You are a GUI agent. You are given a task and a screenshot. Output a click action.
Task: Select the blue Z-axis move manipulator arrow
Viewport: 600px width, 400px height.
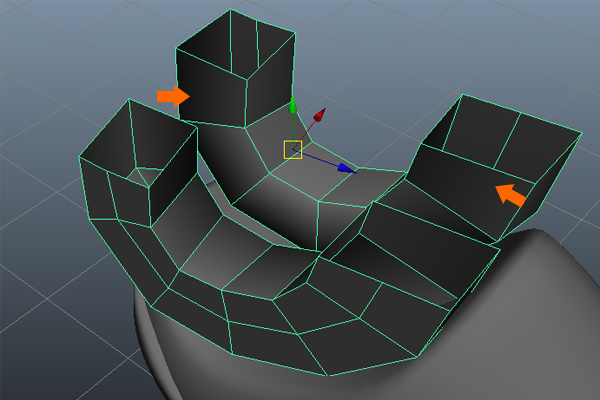point(347,168)
